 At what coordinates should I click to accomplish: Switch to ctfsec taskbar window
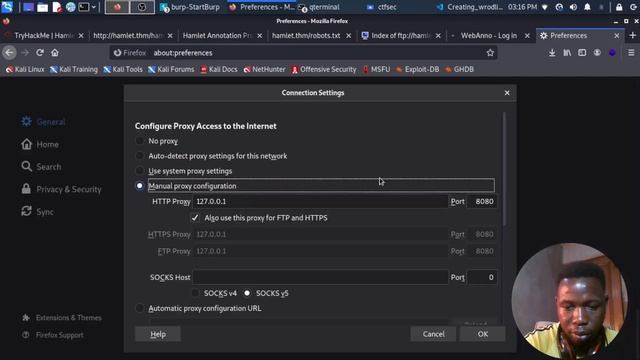(382, 7)
